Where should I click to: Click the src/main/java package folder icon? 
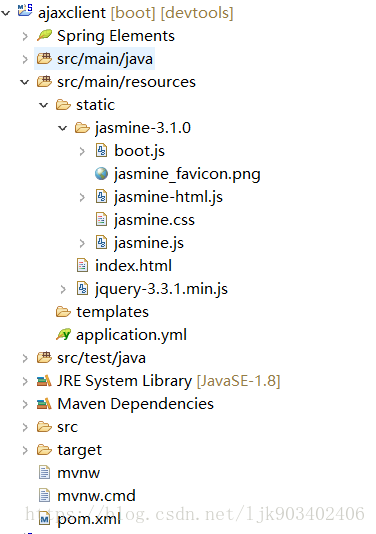point(44,59)
